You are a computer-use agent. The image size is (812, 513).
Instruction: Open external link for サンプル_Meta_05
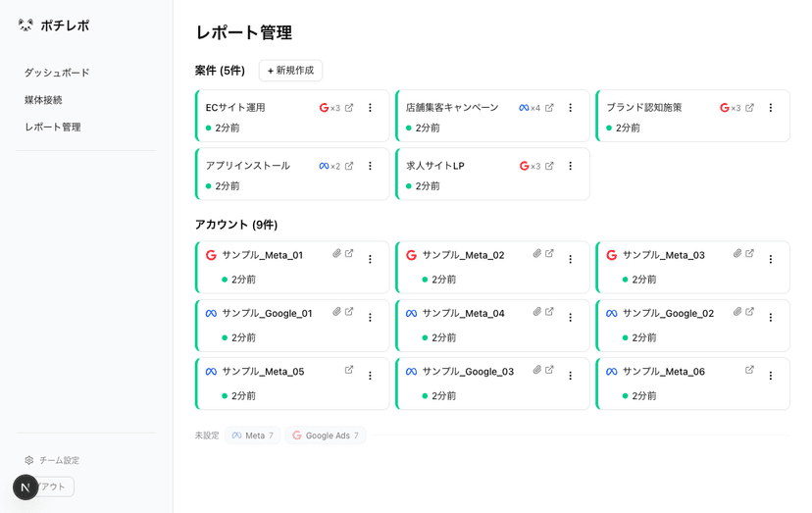(x=349, y=370)
